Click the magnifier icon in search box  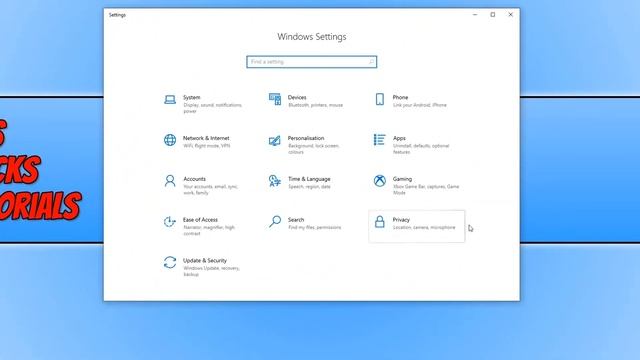click(371, 62)
